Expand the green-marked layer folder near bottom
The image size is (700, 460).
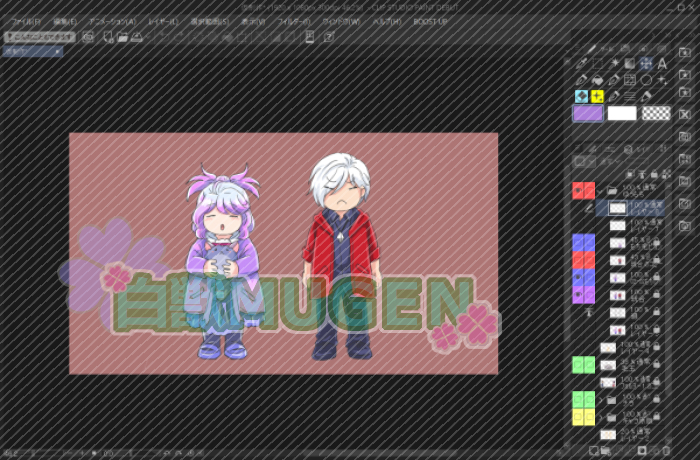click(x=600, y=399)
